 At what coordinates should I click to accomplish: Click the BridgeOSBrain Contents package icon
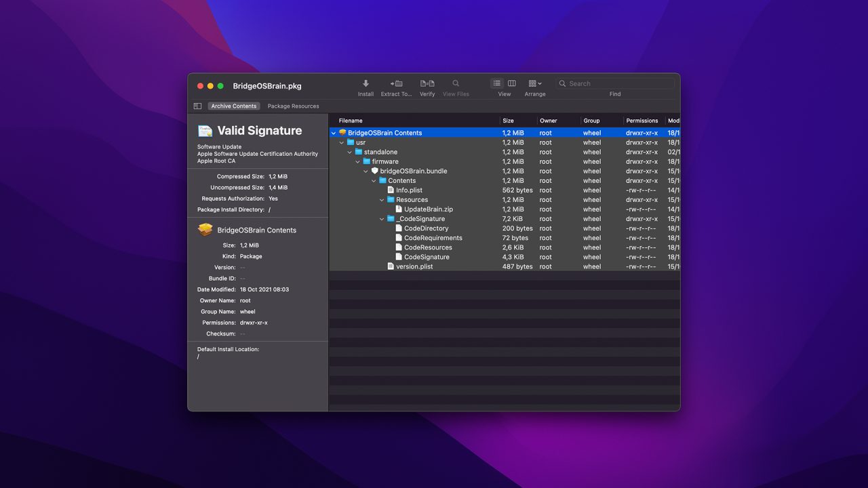pyautogui.click(x=342, y=133)
